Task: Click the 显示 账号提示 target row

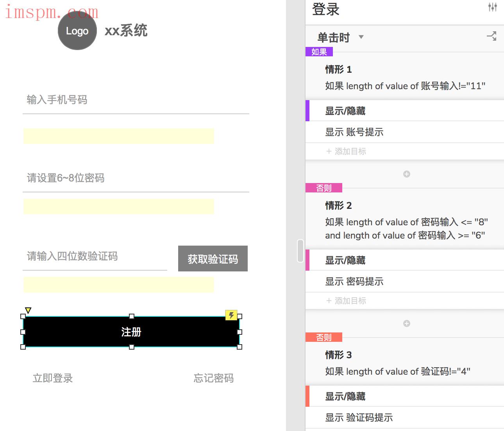Action: click(405, 132)
